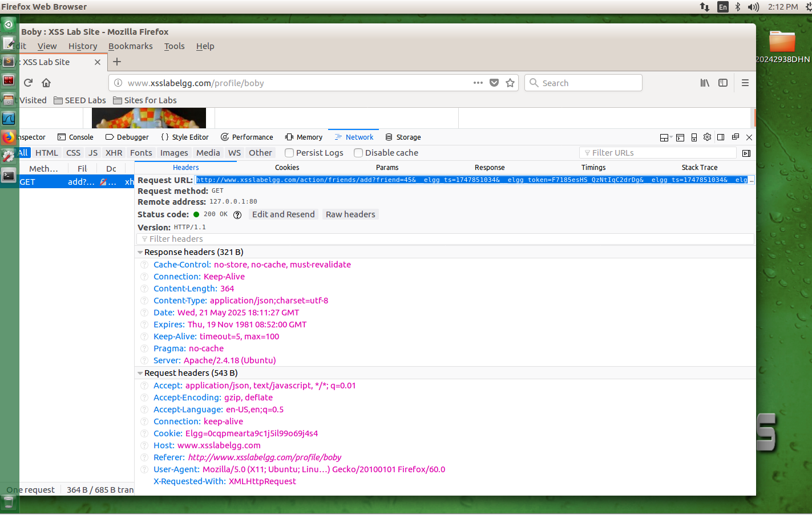Click Raw headers button
Image resolution: width=812 pixels, height=515 pixels.
click(x=350, y=214)
